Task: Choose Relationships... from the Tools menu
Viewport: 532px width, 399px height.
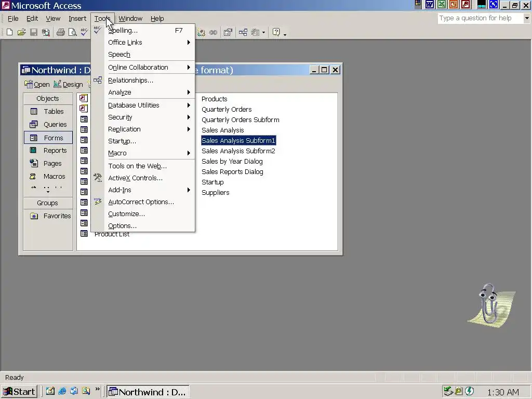Action: click(143, 81)
